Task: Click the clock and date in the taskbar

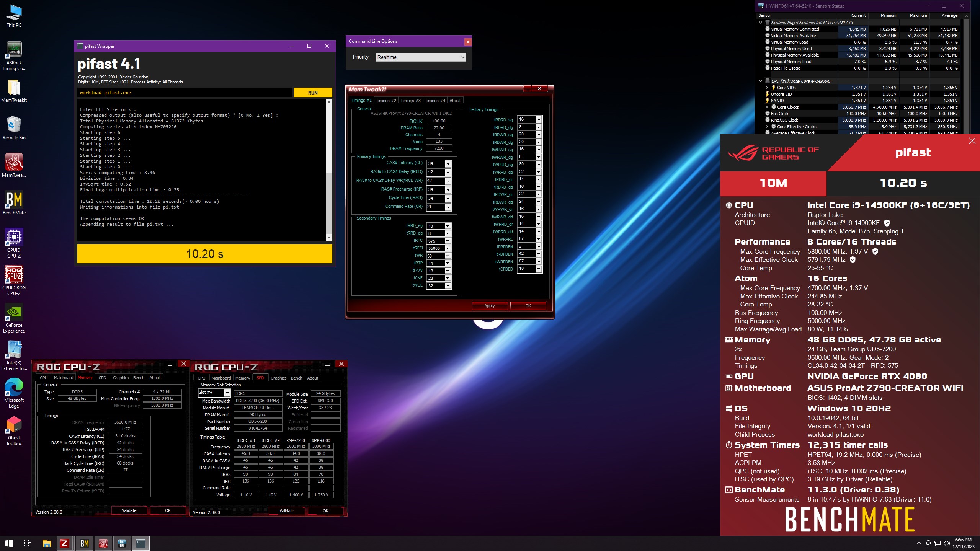Action: coord(963,543)
